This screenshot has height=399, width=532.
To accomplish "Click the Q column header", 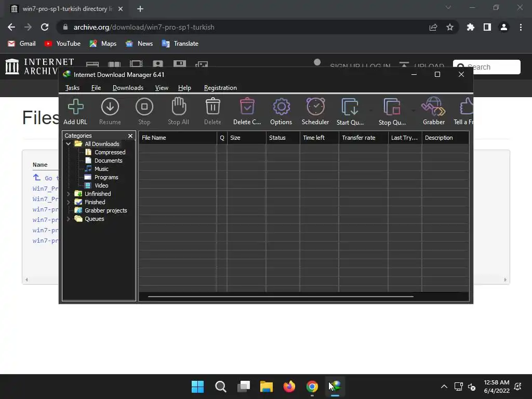I will click(222, 138).
